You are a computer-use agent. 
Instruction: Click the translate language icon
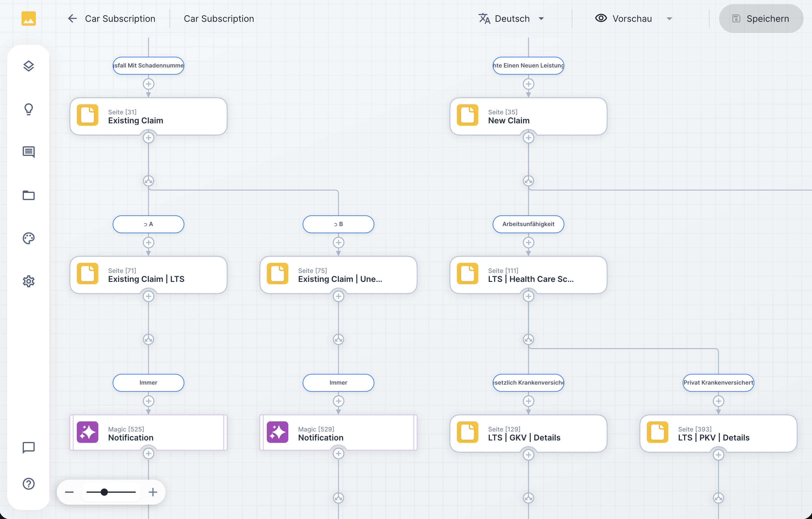(485, 19)
